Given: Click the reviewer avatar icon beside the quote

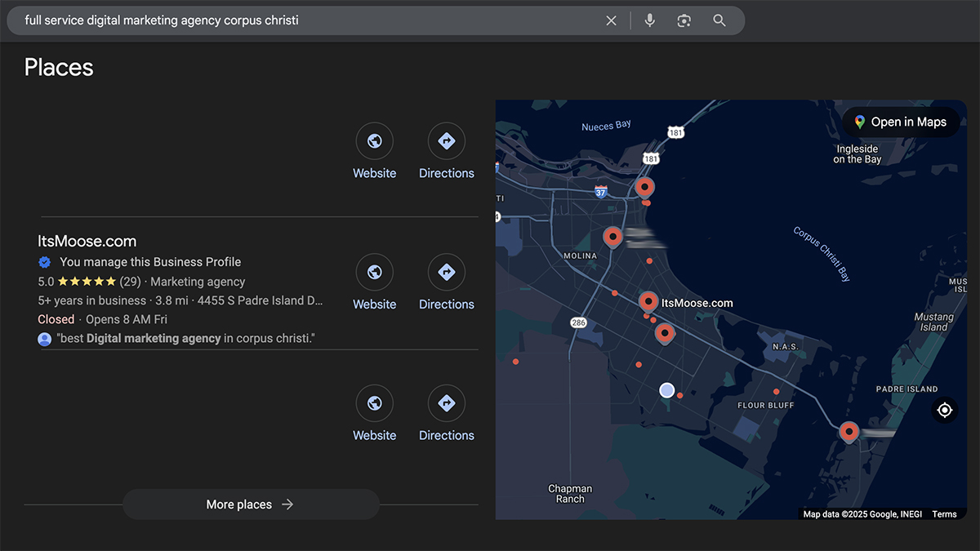Looking at the screenshot, I should (x=44, y=338).
